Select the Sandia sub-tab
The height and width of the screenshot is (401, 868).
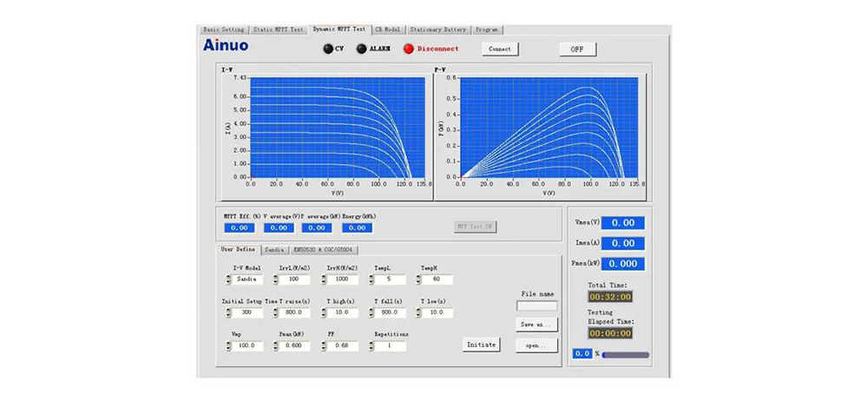(274, 250)
